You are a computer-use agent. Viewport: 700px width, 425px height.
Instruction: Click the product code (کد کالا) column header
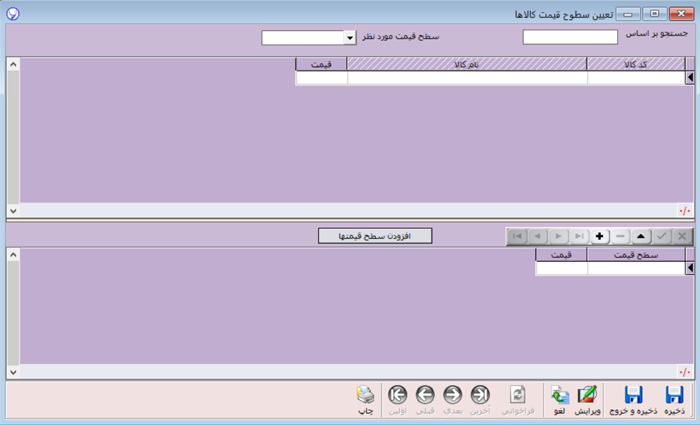click(x=635, y=64)
